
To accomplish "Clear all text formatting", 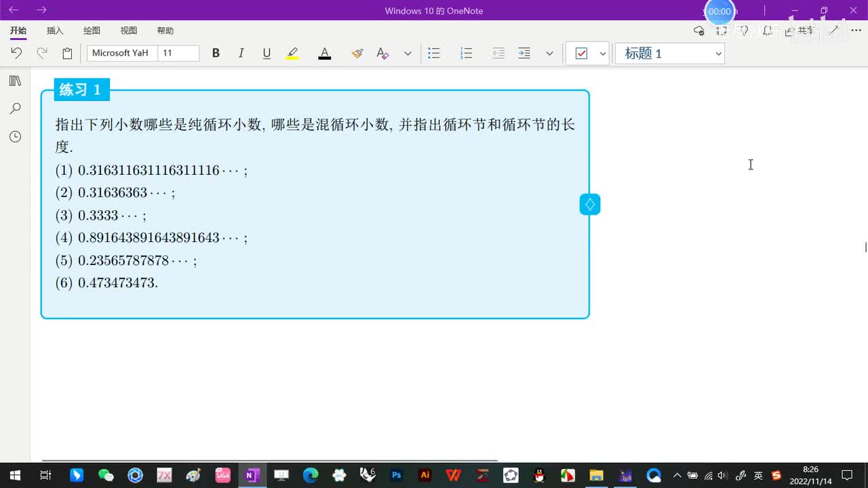I will [382, 53].
